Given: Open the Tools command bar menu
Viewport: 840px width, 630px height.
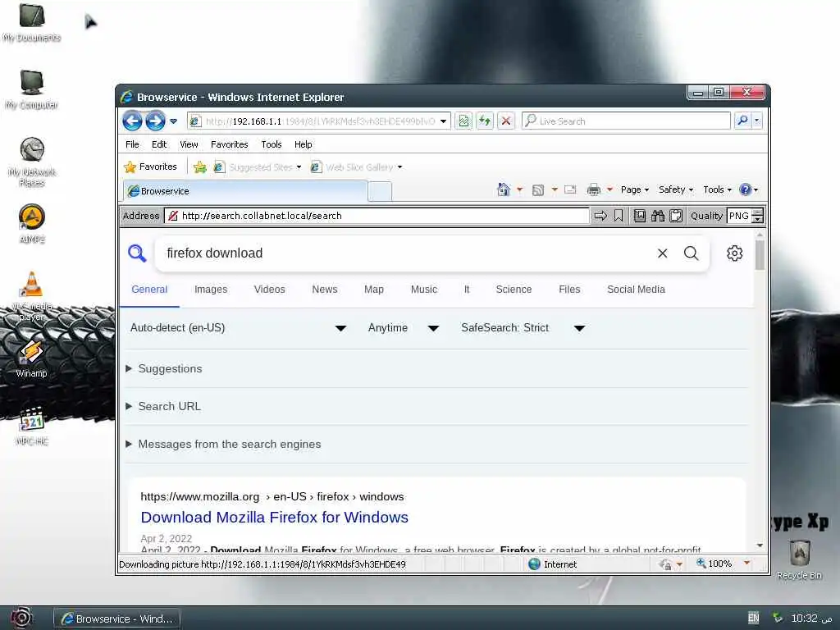Looking at the screenshot, I should coord(717,189).
